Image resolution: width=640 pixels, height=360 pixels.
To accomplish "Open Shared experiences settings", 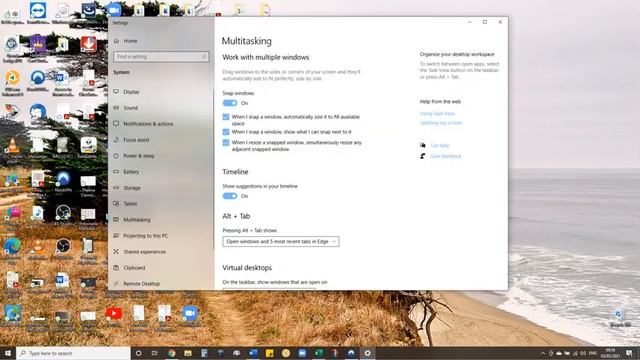I will (x=144, y=251).
